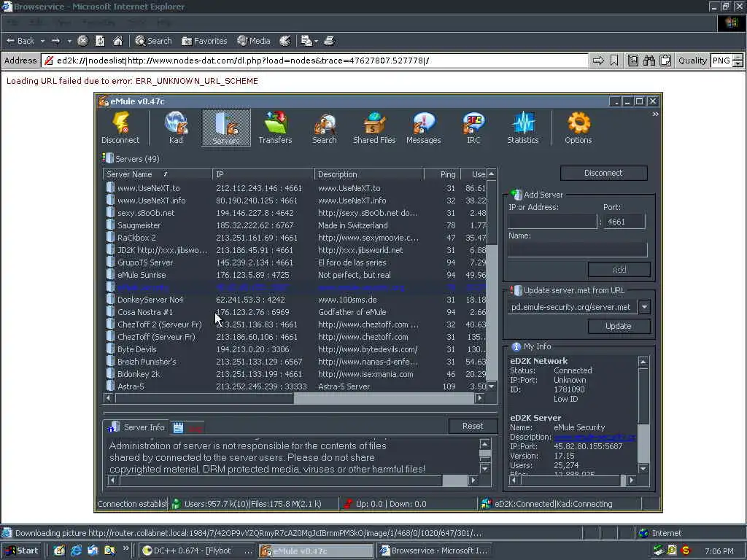The width and height of the screenshot is (747, 560).
Task: Switch to the log tab beside Server Info
Action: 188,427
